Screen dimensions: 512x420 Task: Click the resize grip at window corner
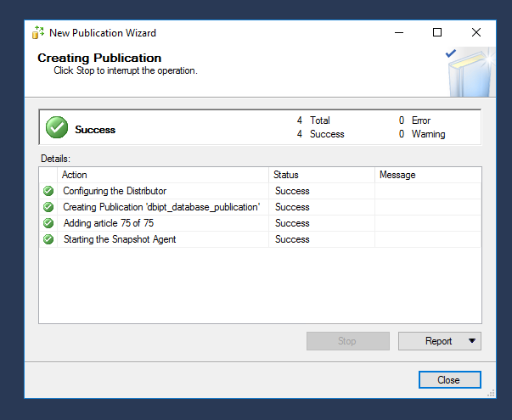coord(491,393)
